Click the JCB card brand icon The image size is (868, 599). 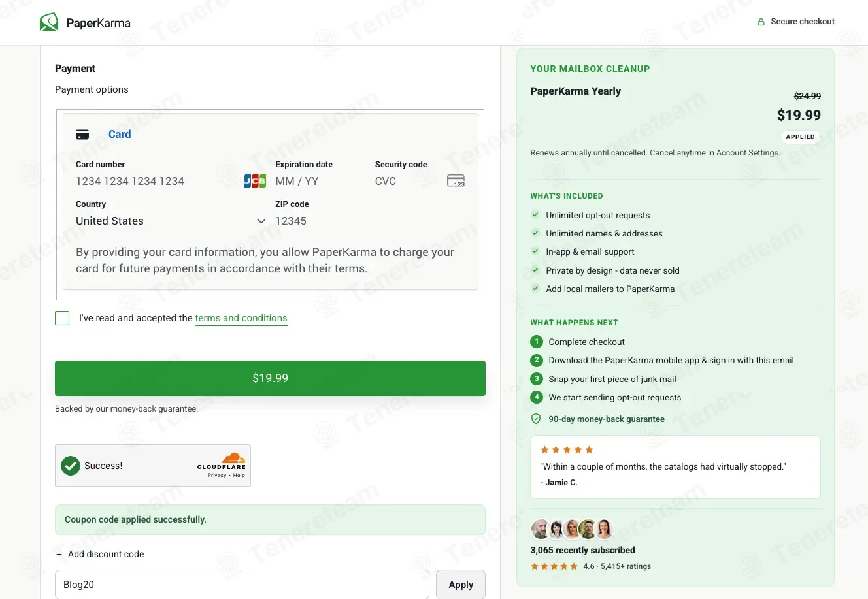(x=255, y=181)
